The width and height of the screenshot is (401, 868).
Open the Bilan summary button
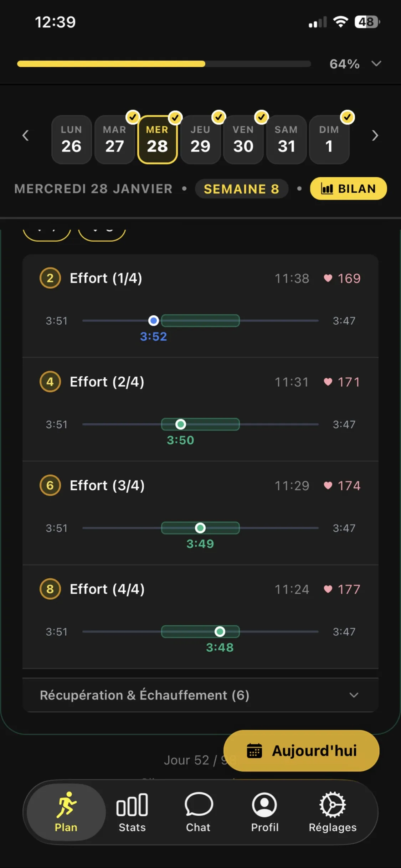[348, 188]
